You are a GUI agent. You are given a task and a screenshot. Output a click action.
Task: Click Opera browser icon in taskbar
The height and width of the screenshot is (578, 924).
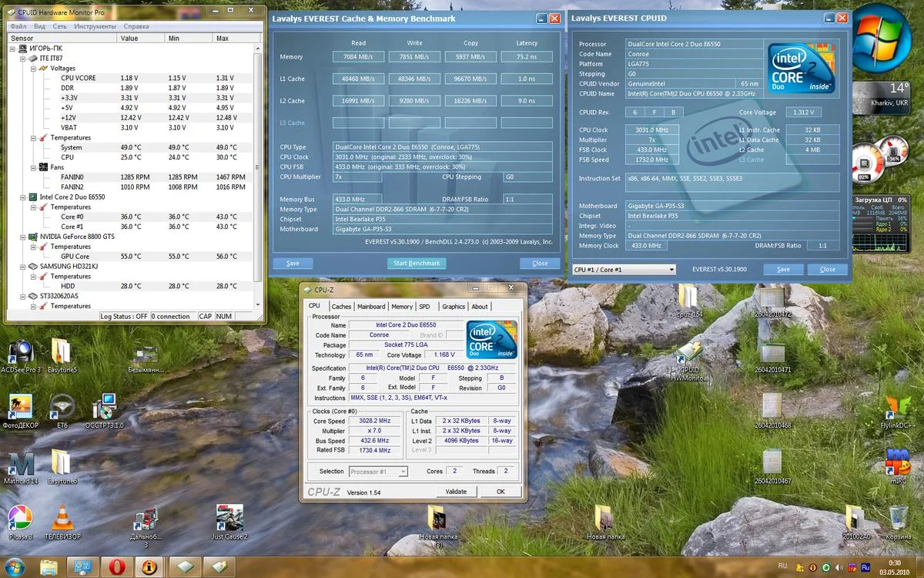coord(115,566)
